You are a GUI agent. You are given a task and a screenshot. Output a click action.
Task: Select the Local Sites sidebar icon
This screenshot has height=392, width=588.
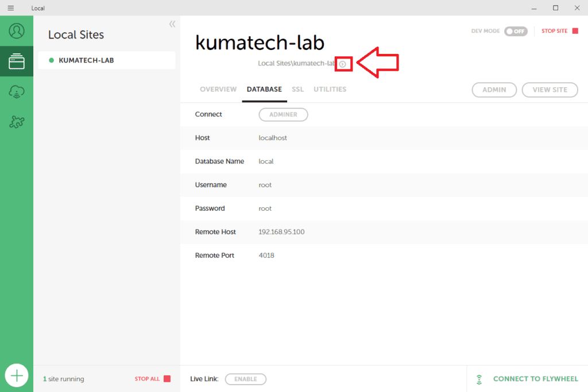click(17, 61)
